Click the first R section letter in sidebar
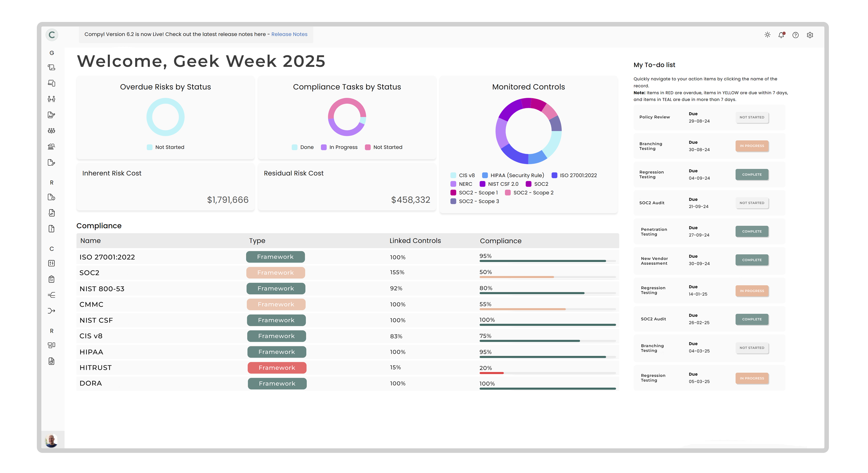This screenshot has width=868, height=473. (52, 182)
